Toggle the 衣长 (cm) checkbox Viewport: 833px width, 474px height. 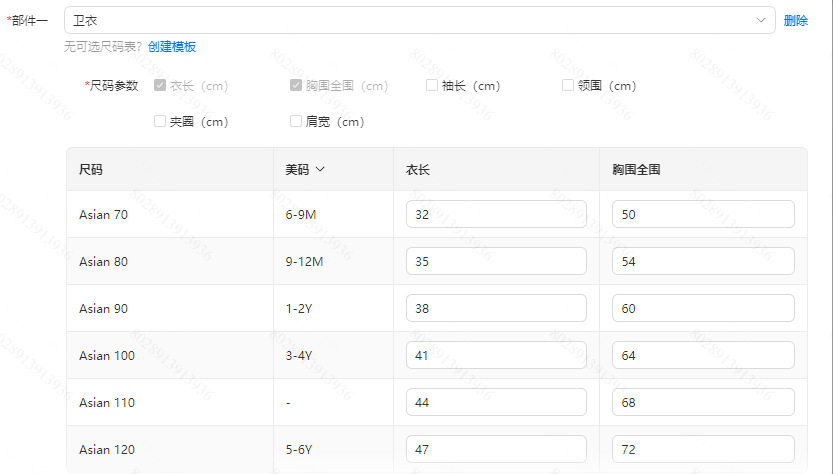click(x=160, y=85)
